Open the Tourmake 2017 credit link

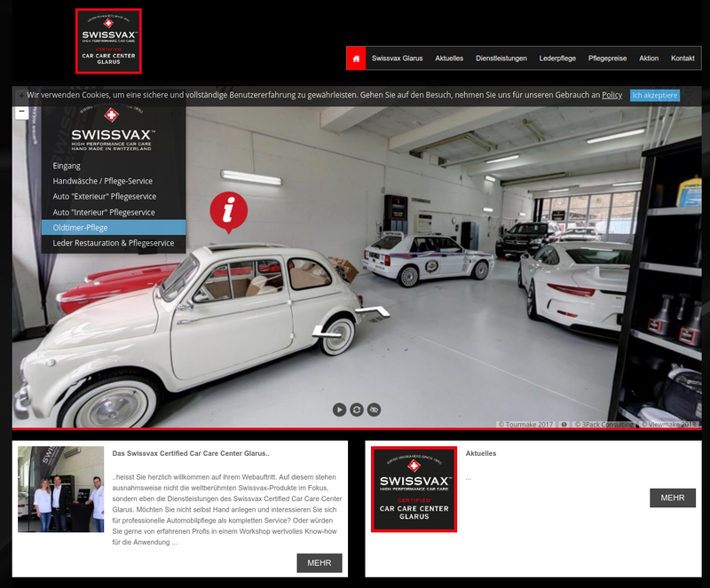point(525,425)
